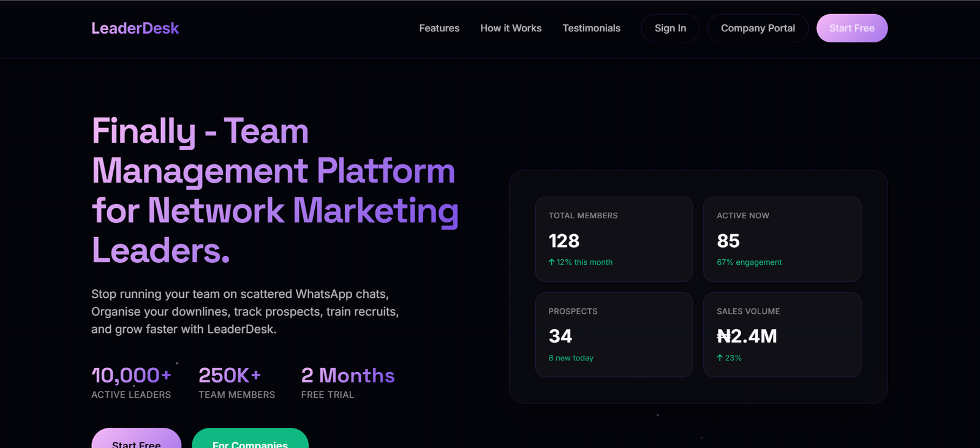Click the 250K+ stat
Viewport: 980px width, 448px height.
230,375
